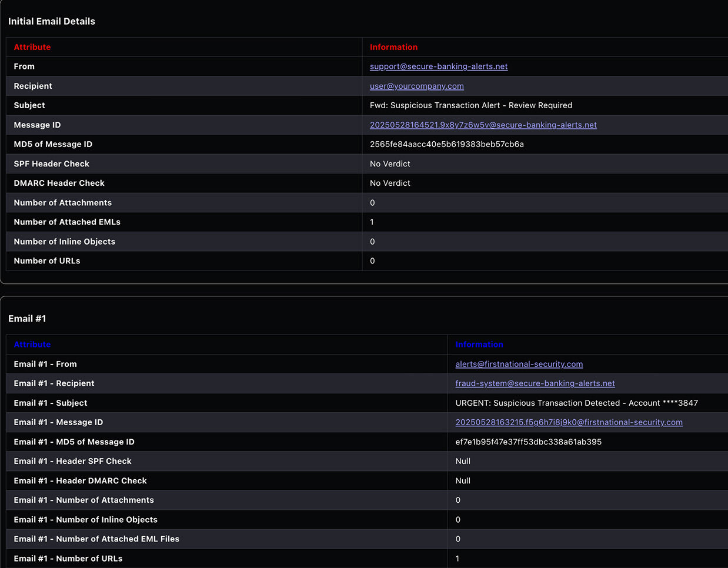Click the Fwd: Suspicious Transaction Alert subject text
Screen dimensions: 728x568
click(x=470, y=105)
